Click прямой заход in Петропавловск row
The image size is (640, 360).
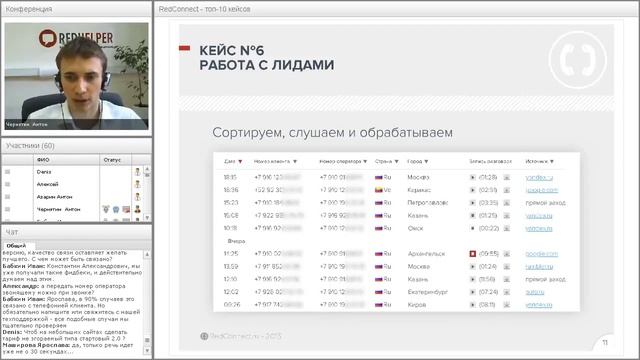coord(545,203)
